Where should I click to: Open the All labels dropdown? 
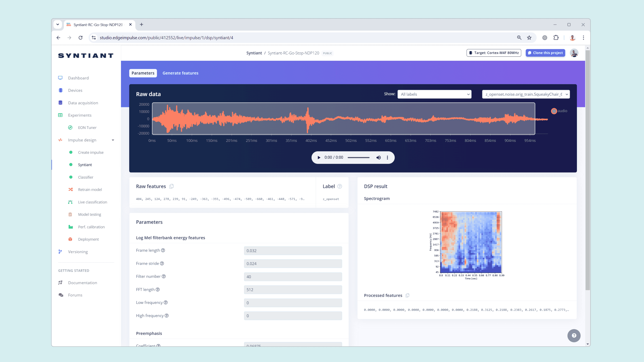point(434,94)
